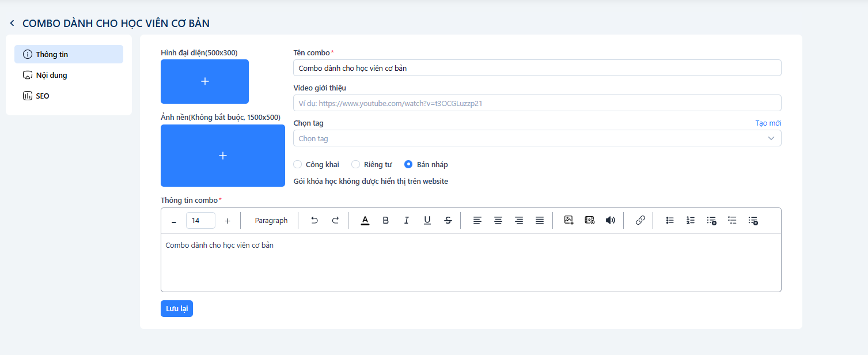Open the Thông tin section
This screenshot has width=868, height=355.
[69, 54]
